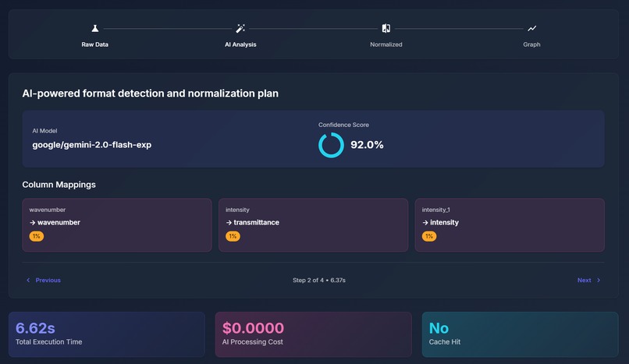Click the arrow icon before transmittance
Screen dimensions: 629x364
[x=229, y=223]
